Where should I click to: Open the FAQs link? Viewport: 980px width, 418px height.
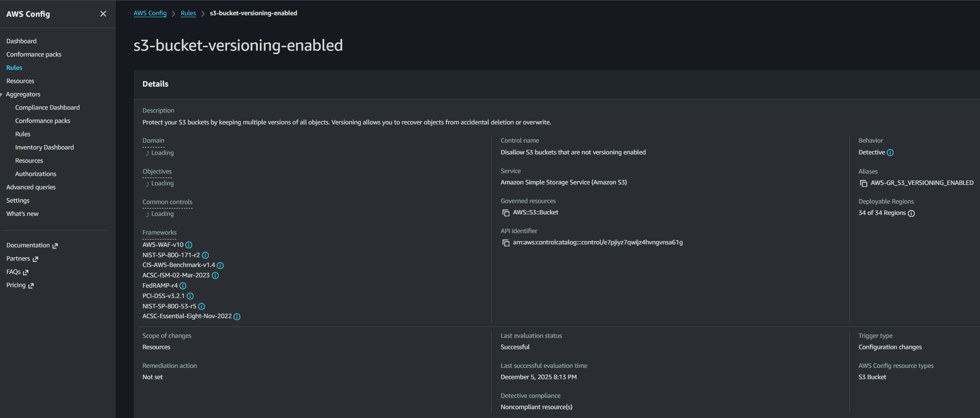13,272
